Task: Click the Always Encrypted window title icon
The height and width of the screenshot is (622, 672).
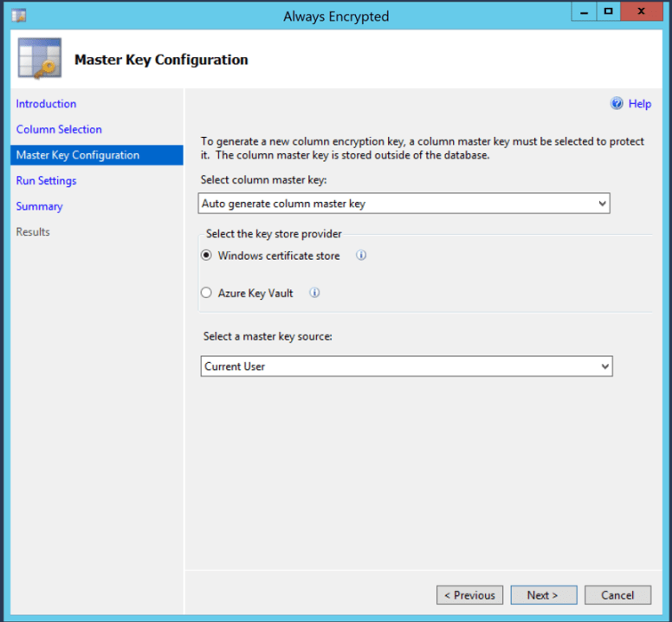Action: point(18,16)
